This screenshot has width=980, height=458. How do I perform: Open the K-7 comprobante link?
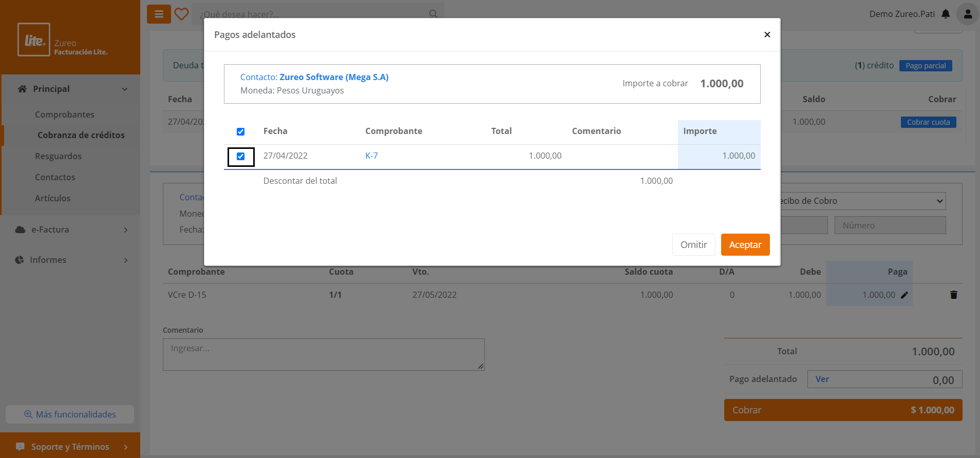tap(371, 156)
